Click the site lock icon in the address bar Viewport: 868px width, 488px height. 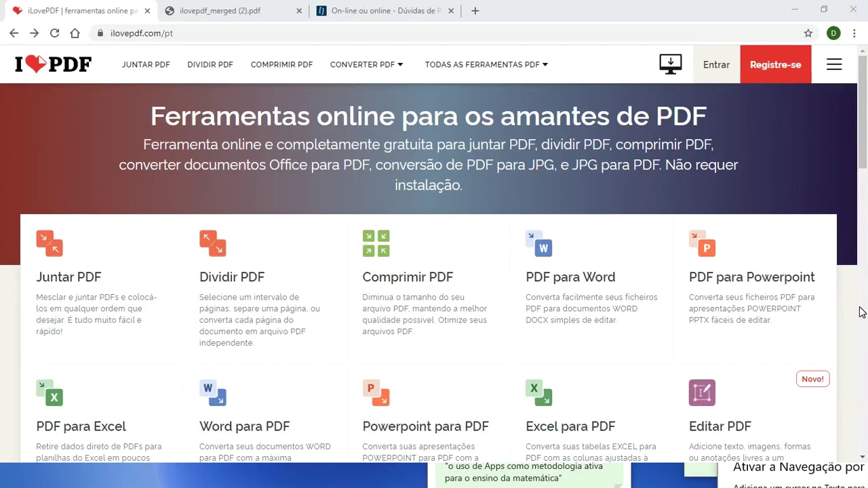click(100, 33)
